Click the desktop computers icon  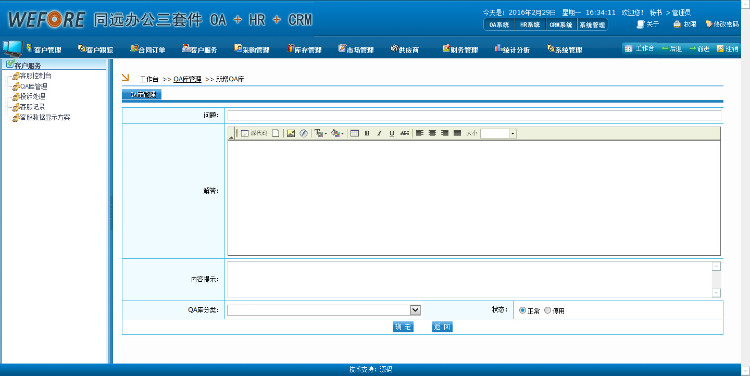(x=12, y=49)
